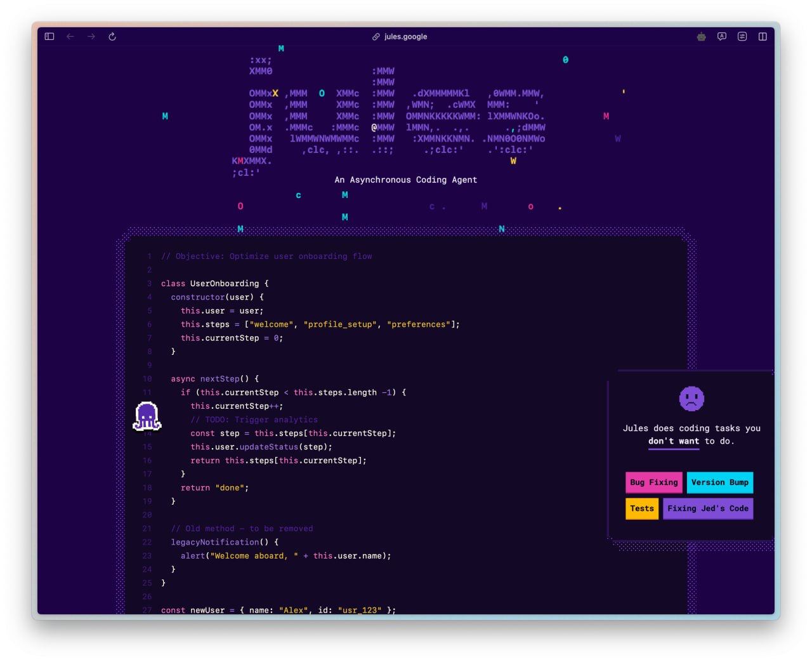Click the purple sad face icon
This screenshot has width=812, height=662.
(691, 399)
